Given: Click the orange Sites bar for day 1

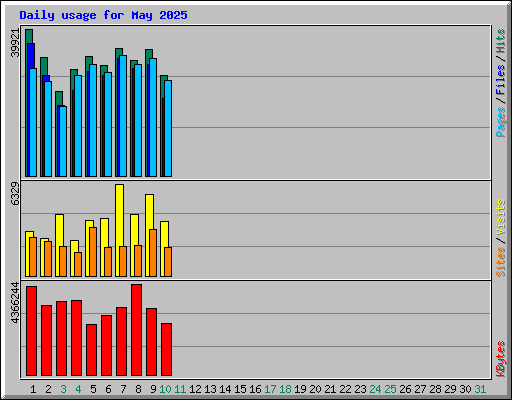Looking at the screenshot, I should pos(33,257).
